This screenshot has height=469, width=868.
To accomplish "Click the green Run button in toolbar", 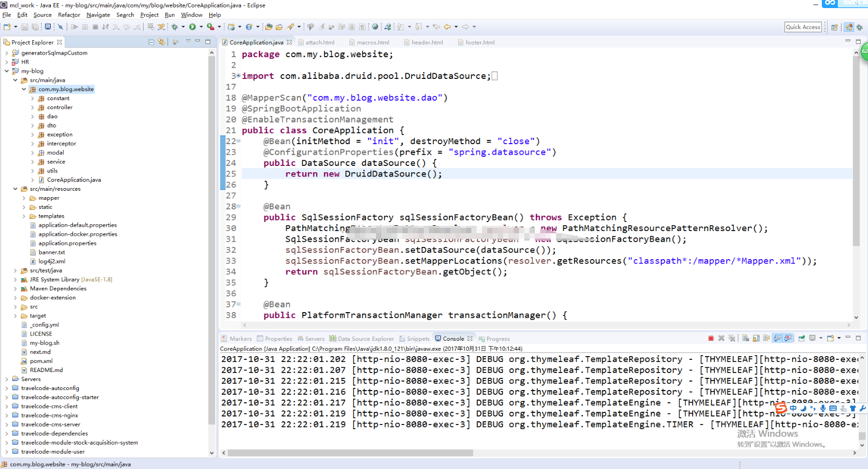I will 193,26.
